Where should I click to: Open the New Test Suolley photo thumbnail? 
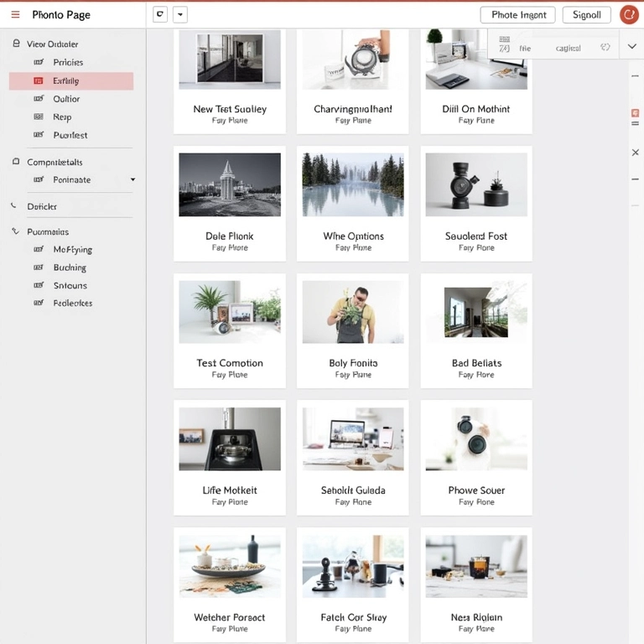[x=230, y=60]
